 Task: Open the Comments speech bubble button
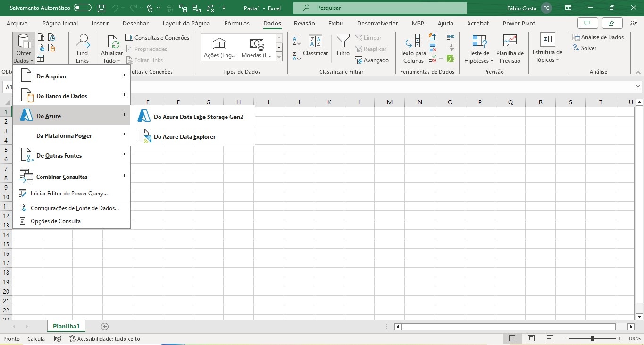click(x=587, y=23)
